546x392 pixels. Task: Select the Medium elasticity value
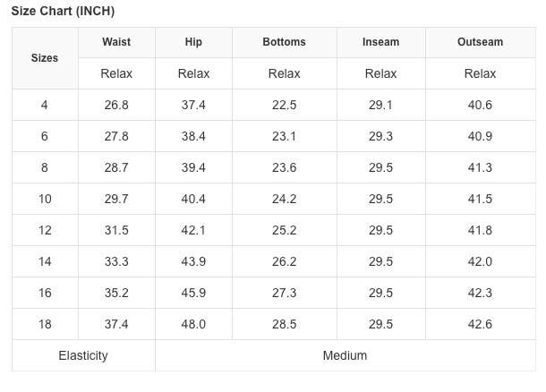(345, 355)
